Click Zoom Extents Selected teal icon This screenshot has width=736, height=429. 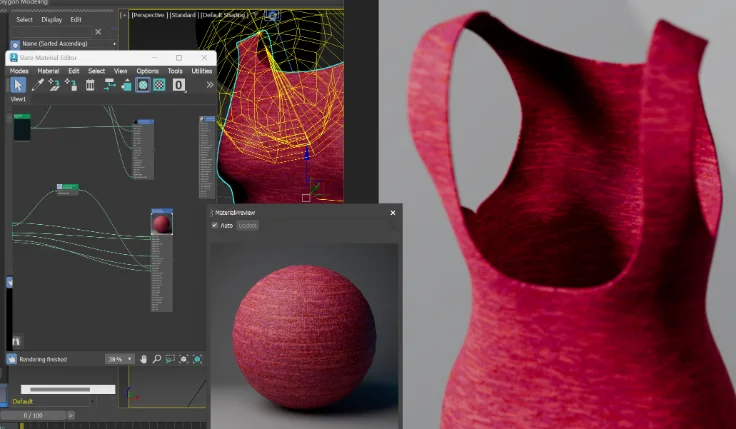click(x=198, y=359)
